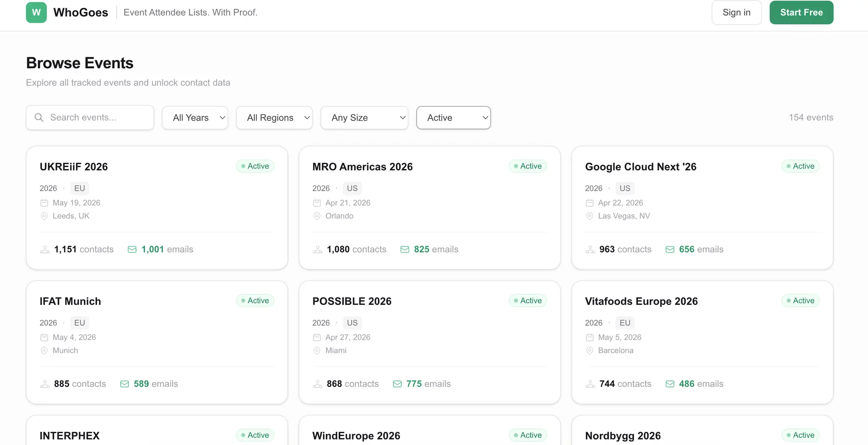Click the Start Free button
Screen dimensions: 868x445
click(801, 12)
